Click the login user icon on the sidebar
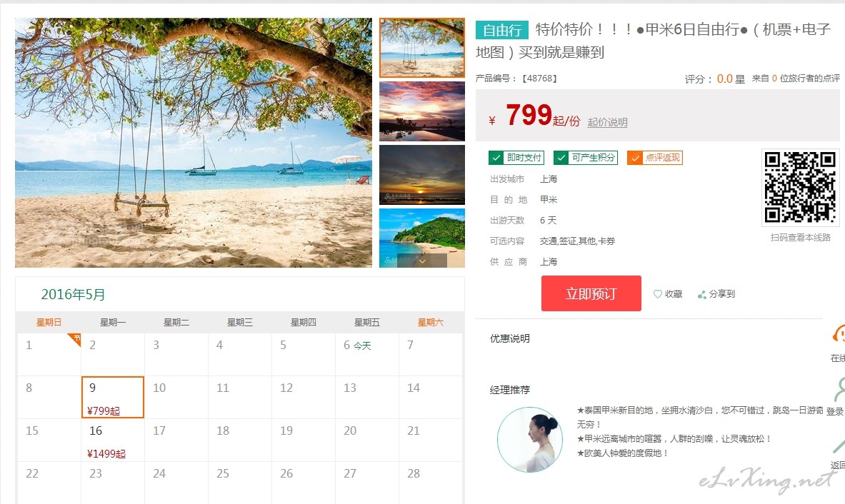This screenshot has height=504, width=845. click(x=839, y=389)
